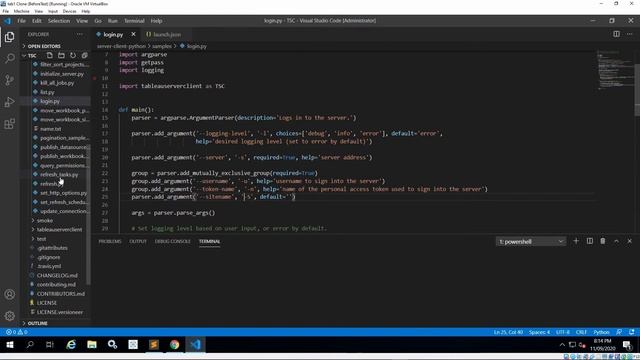
Task: Open the Terminal menu
Action: tap(134, 21)
